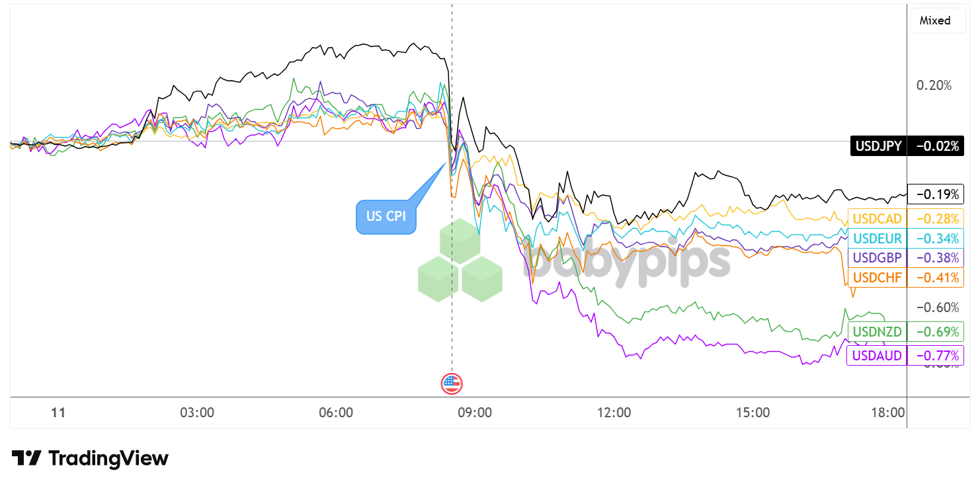Click the 09:00 time axis label

point(475,413)
